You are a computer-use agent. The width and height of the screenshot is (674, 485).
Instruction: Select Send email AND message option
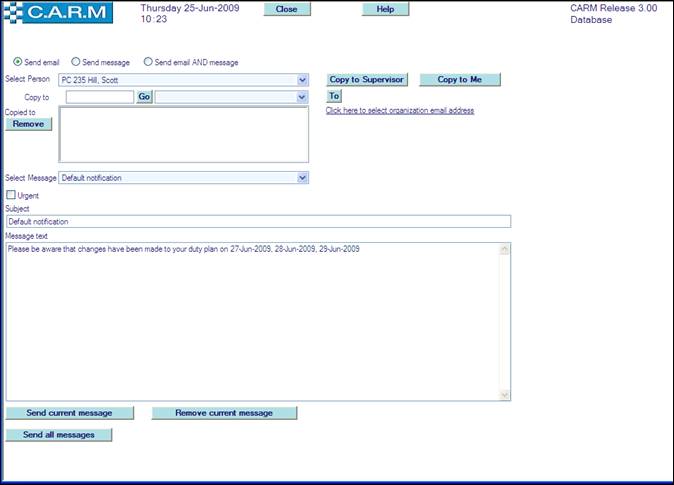point(148,62)
